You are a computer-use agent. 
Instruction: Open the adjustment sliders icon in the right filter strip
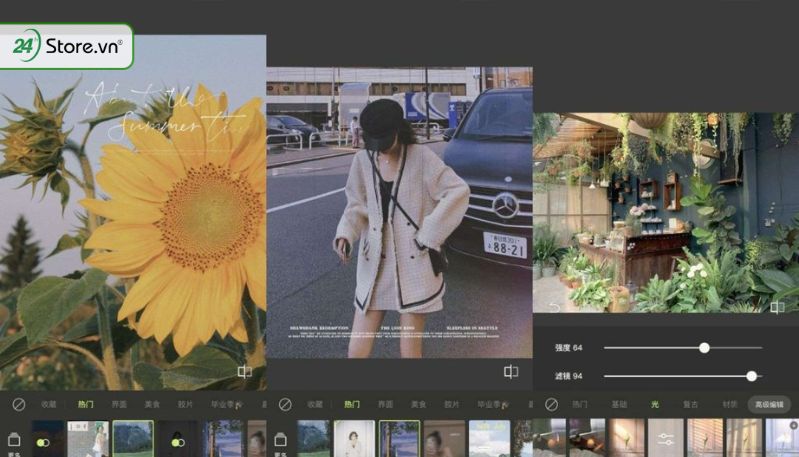point(665,438)
